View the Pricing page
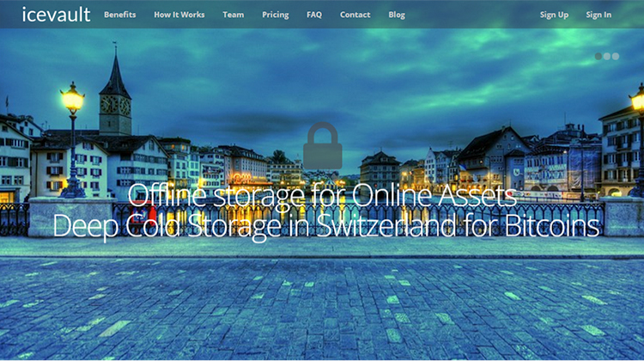Screen dimensions: 644x361 275,15
